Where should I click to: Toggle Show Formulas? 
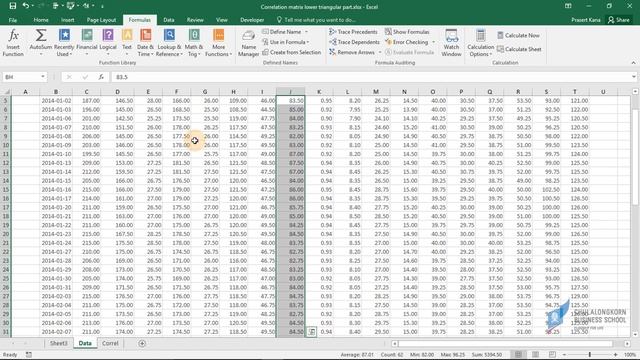point(407,32)
